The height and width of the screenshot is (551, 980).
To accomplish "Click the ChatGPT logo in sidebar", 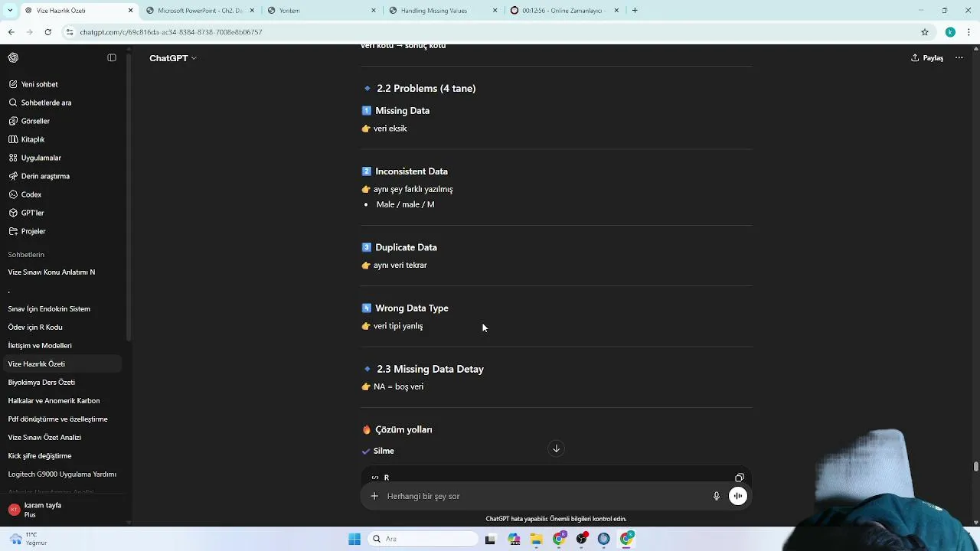I will [x=13, y=57].
